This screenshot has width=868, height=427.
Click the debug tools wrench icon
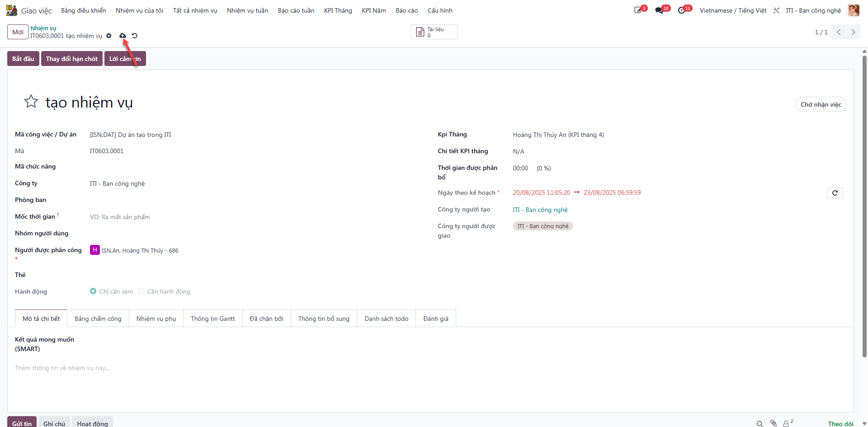[x=776, y=10]
